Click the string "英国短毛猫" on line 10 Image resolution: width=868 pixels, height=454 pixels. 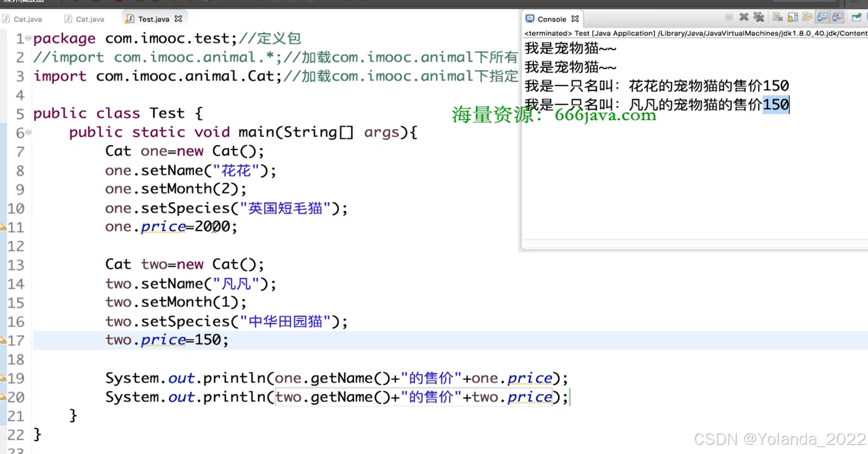pyautogui.click(x=286, y=208)
